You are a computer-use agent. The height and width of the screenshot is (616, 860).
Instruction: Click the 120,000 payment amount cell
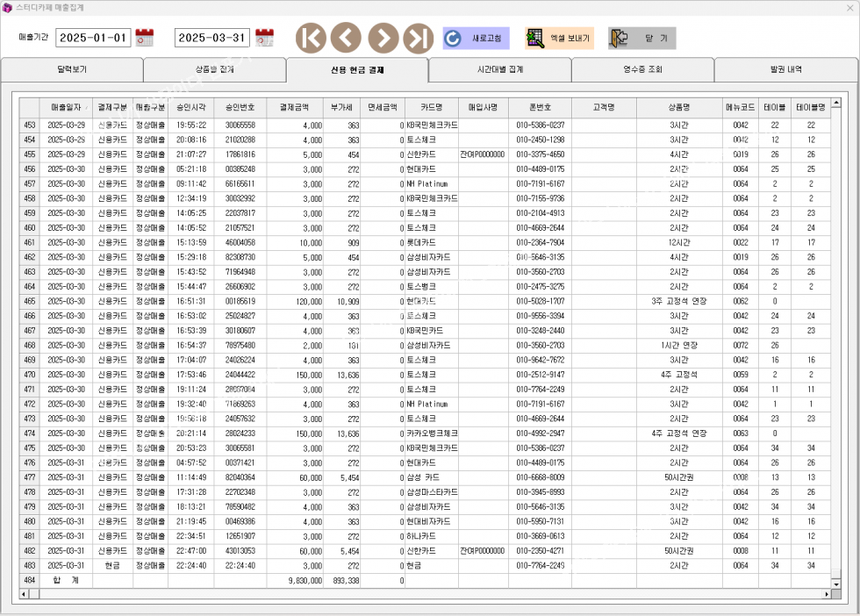tap(295, 301)
